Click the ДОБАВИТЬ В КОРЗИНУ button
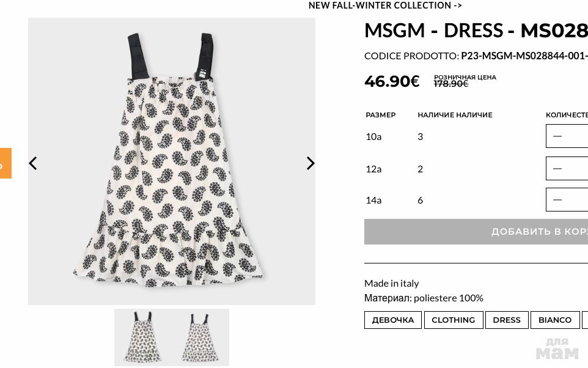588x368 pixels. pos(476,232)
